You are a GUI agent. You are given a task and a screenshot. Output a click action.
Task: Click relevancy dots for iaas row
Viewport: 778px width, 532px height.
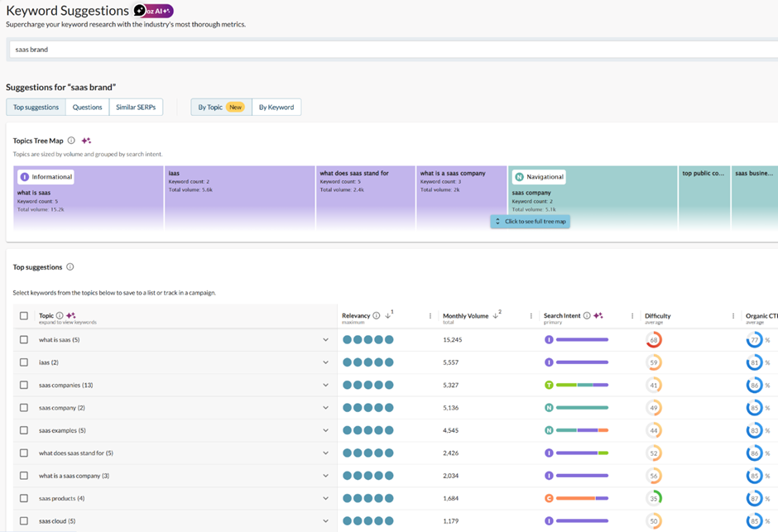click(368, 362)
